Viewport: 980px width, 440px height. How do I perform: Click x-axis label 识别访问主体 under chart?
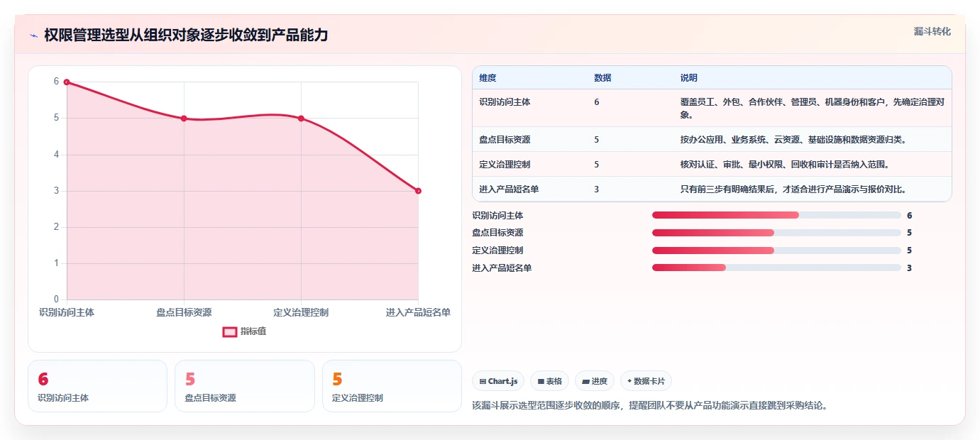(x=67, y=312)
